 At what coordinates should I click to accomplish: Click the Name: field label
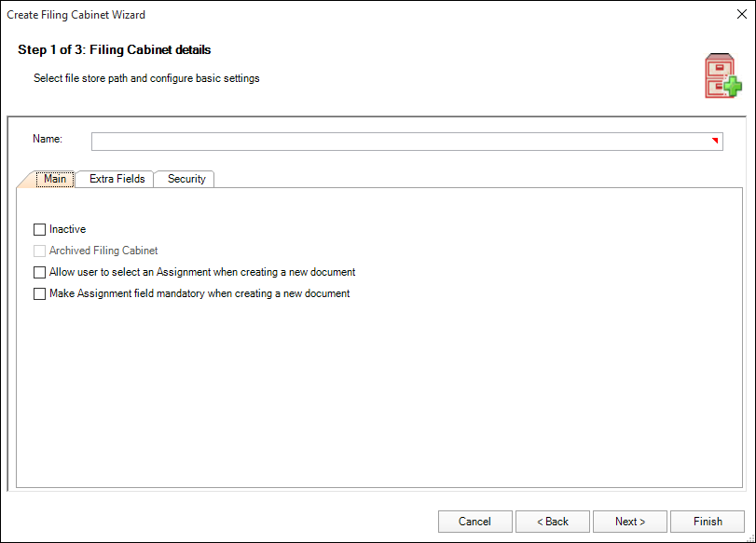point(48,139)
